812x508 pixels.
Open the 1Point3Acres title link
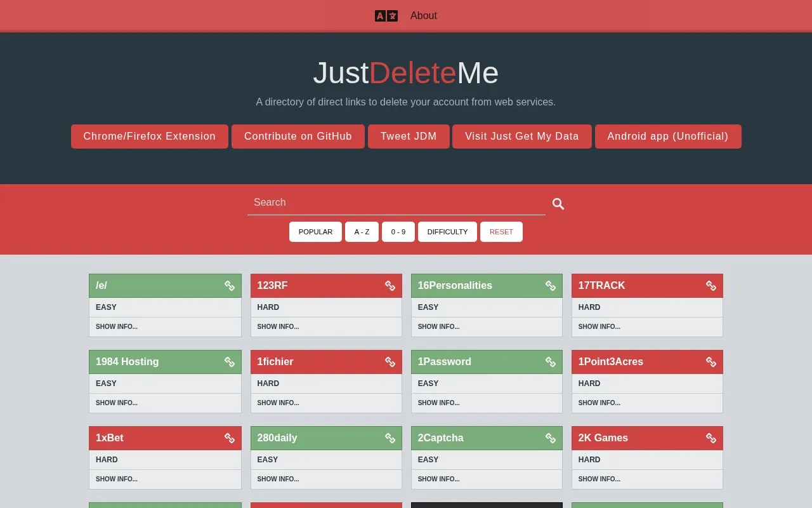point(610,362)
